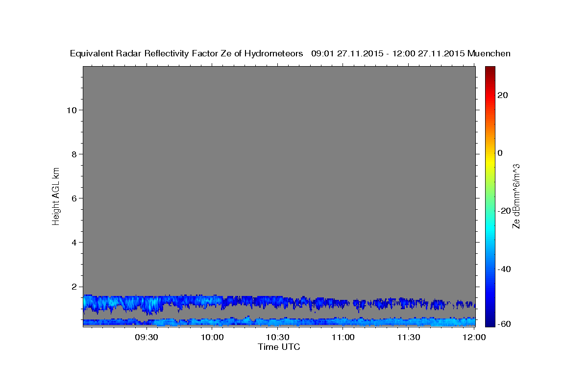Click the station name 'Muenchen'
Viewport: 588px width, 392px height.
490,54
